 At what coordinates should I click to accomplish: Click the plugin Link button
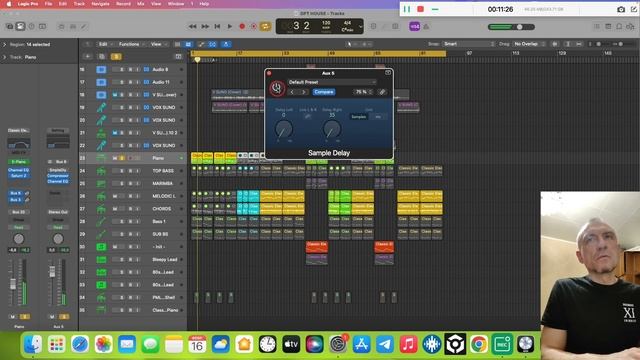tap(382, 92)
